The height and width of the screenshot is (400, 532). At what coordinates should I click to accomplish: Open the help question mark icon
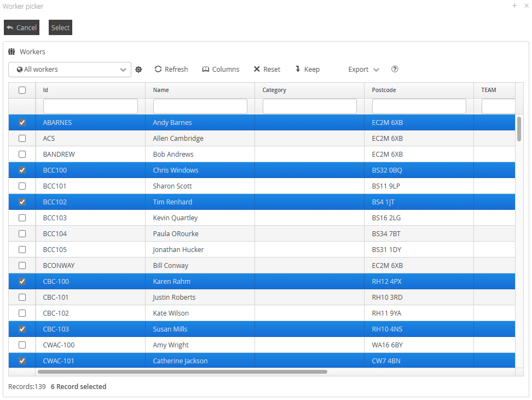tap(395, 69)
